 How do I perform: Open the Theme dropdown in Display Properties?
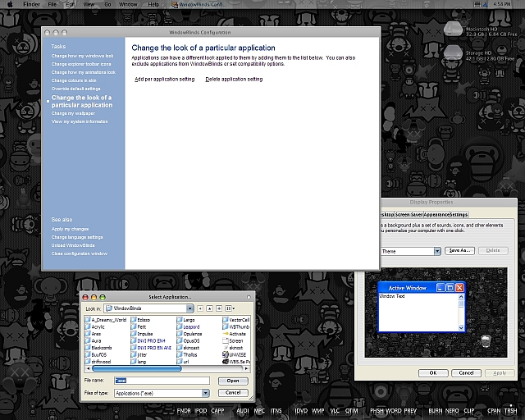coord(437,251)
